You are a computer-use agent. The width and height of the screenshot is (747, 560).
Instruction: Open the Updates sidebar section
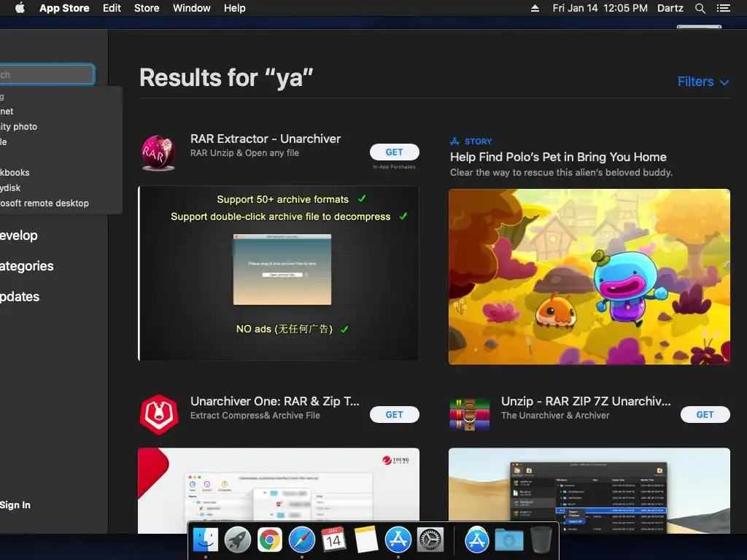coord(20,296)
